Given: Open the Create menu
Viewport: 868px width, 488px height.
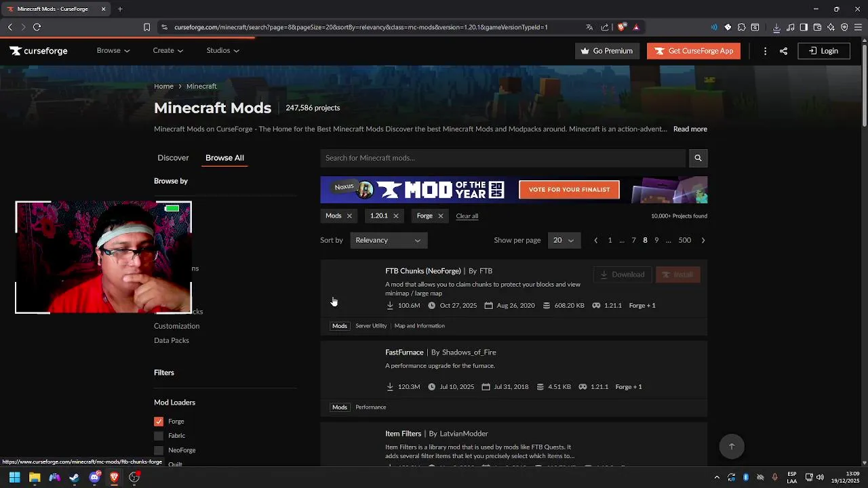Looking at the screenshot, I should click(168, 51).
